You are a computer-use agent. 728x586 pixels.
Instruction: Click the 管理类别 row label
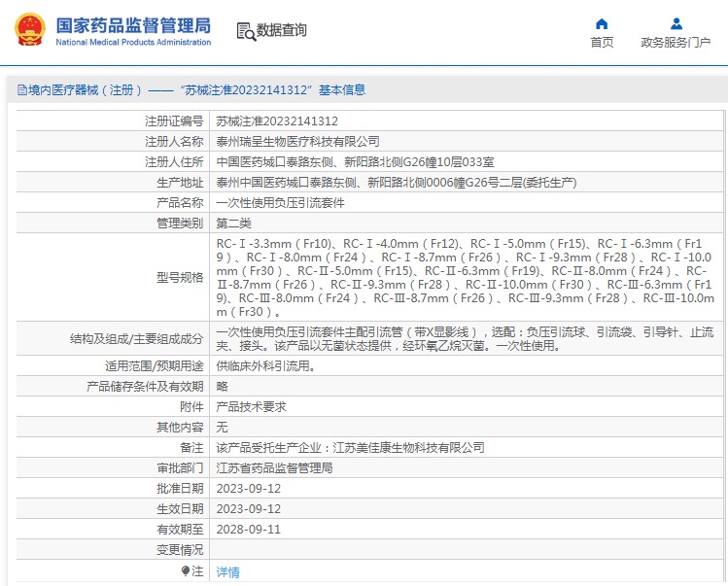pos(180,224)
